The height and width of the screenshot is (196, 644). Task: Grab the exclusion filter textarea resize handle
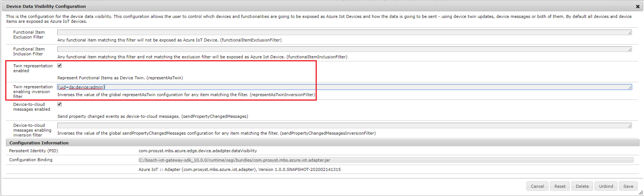click(x=630, y=33)
